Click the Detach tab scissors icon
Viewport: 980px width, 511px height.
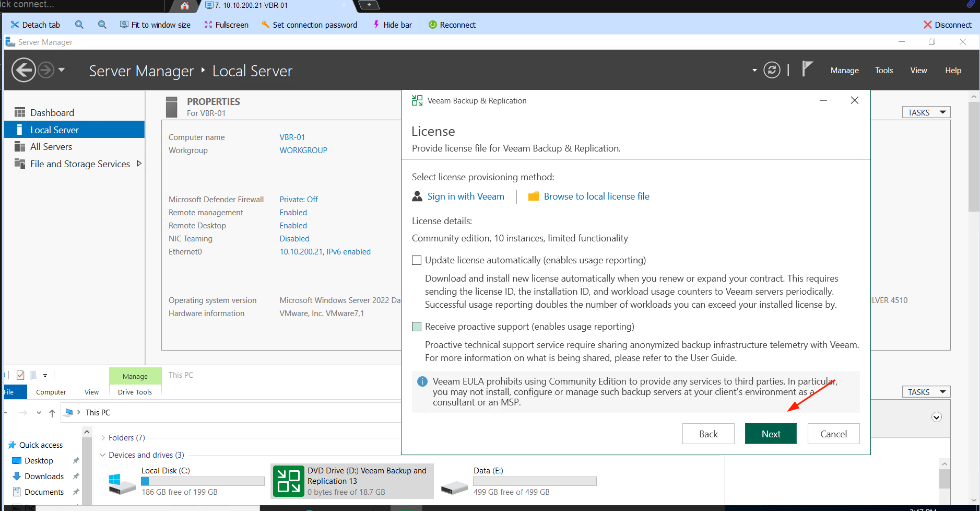pyautogui.click(x=15, y=25)
